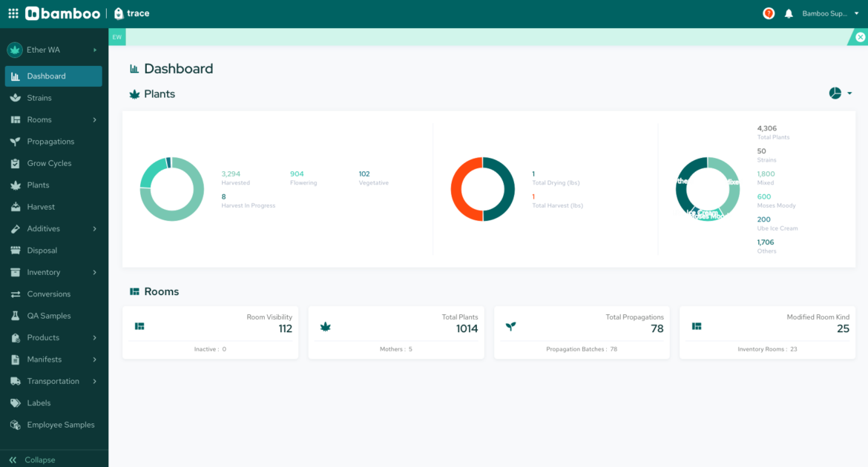Open the Propagations menu item
The image size is (868, 467).
50,142
